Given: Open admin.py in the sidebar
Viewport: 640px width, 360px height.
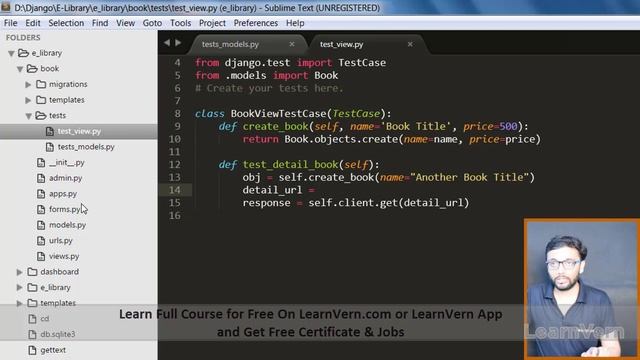Looking at the screenshot, I should coord(65,178).
